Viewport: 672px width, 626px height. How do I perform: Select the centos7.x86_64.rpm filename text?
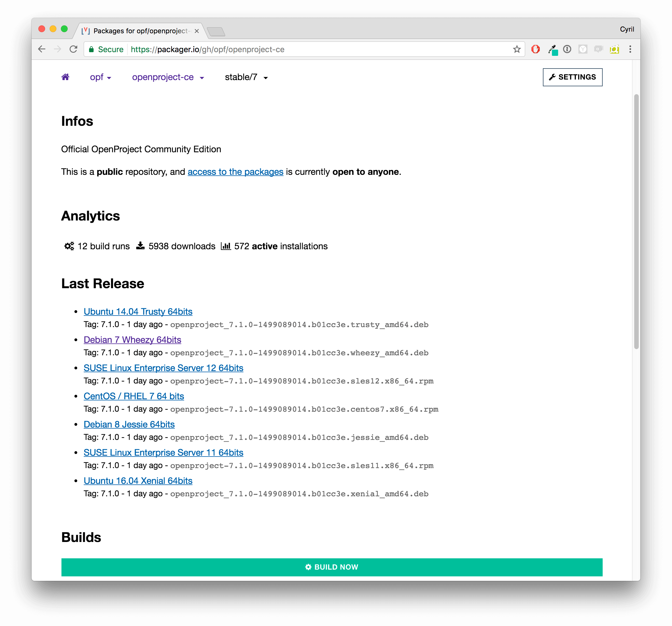coord(304,409)
